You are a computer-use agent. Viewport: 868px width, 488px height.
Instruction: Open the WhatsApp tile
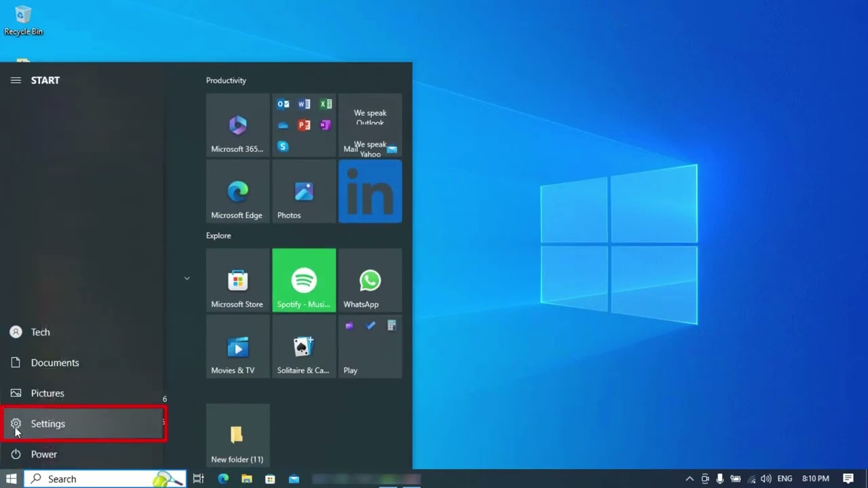(x=370, y=281)
